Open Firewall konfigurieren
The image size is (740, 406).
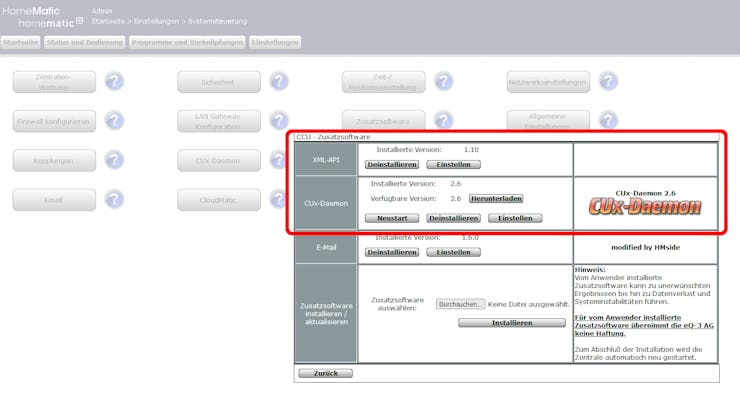[54, 121]
